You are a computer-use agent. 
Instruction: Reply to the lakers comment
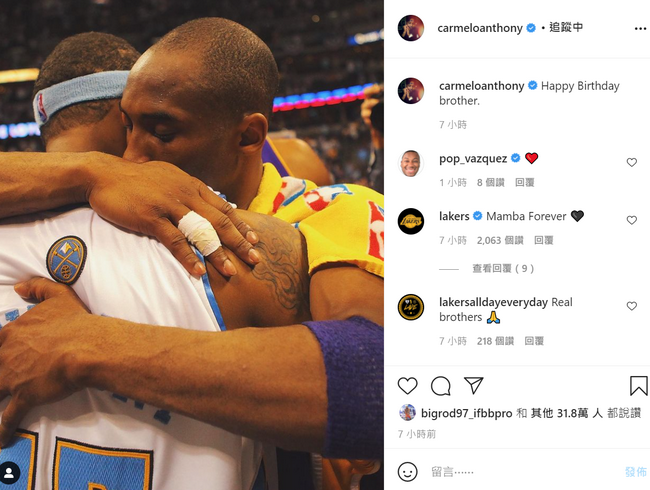pos(543,240)
